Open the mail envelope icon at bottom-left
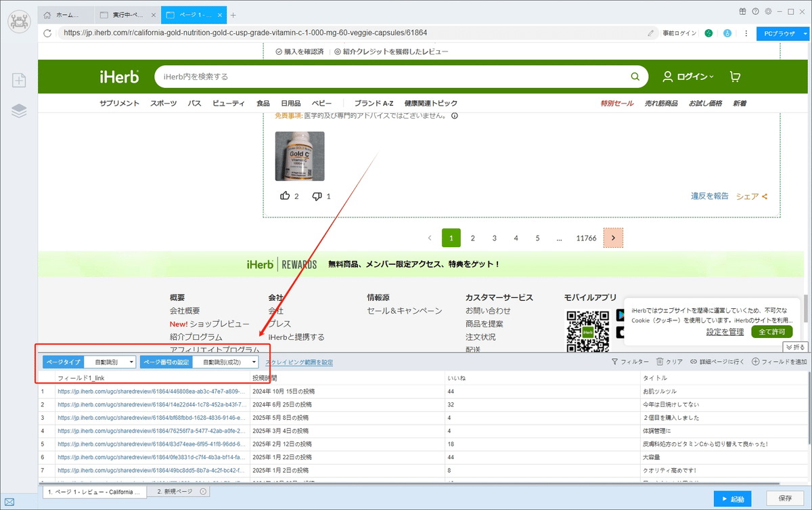 coord(9,502)
